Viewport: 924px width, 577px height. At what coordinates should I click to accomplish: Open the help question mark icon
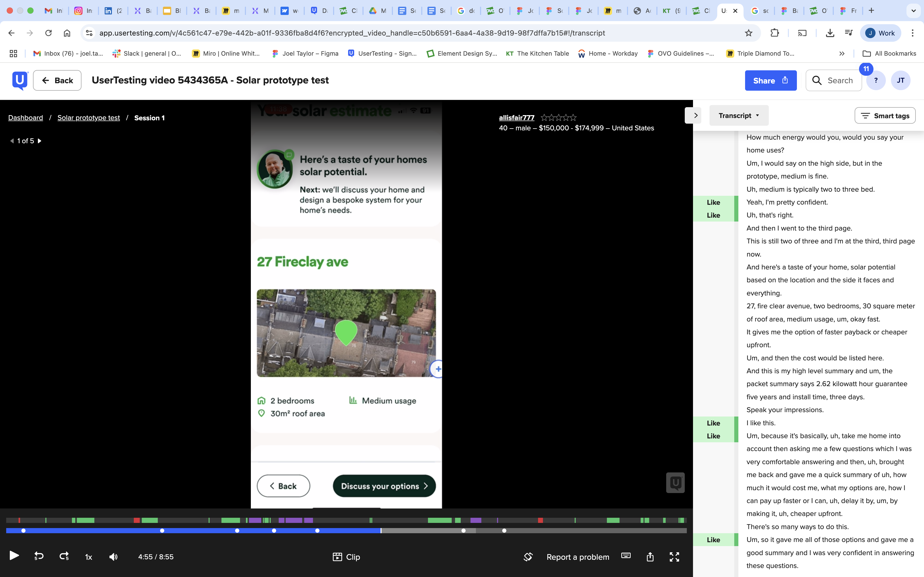[876, 81]
